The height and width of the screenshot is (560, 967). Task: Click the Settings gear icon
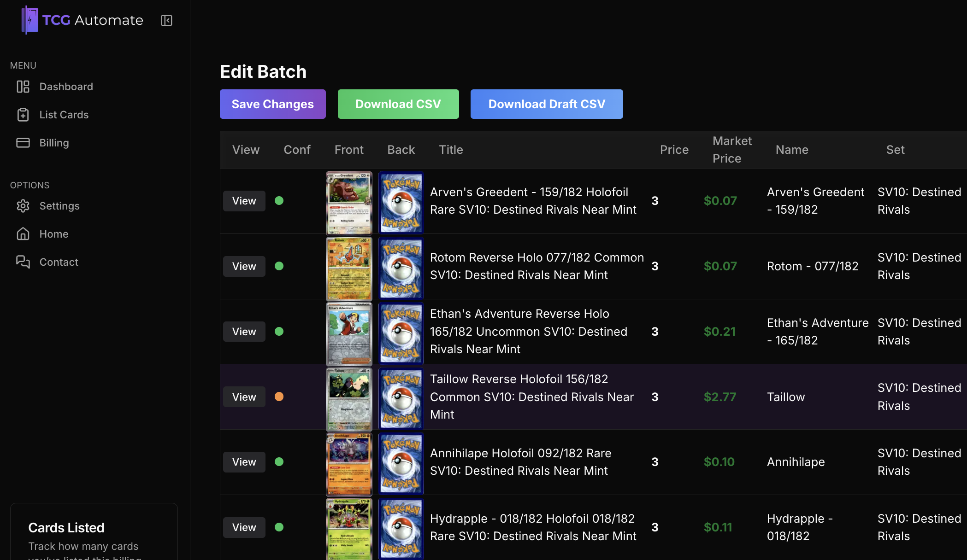point(23,206)
